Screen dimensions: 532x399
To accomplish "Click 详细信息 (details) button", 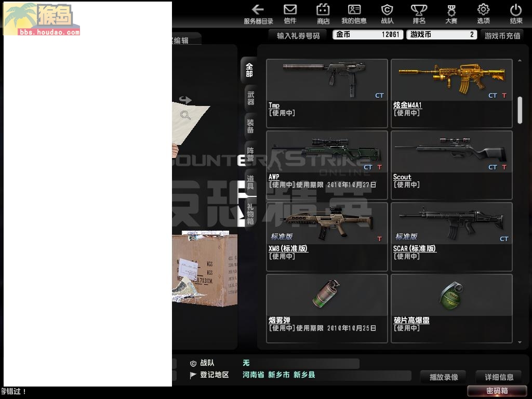I will pos(499,377).
